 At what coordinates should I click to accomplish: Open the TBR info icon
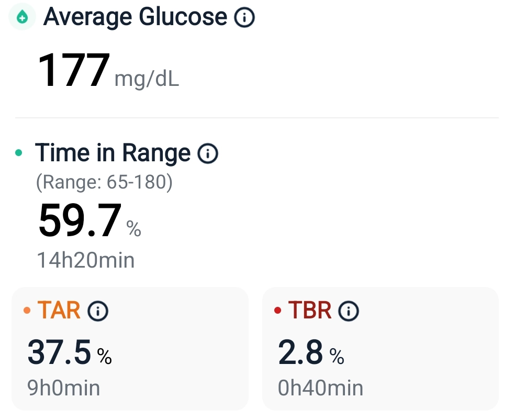349,311
